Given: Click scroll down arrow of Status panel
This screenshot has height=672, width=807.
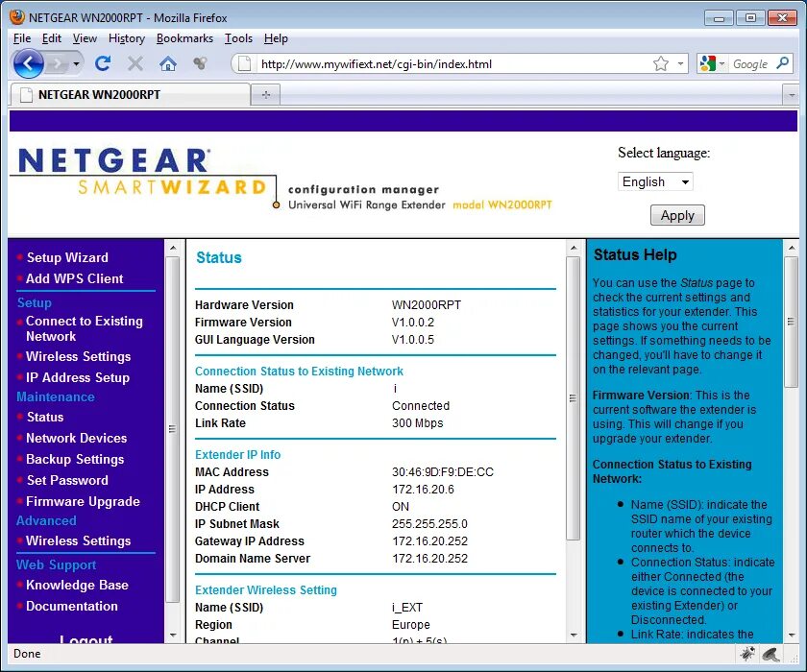Looking at the screenshot, I should point(574,636).
